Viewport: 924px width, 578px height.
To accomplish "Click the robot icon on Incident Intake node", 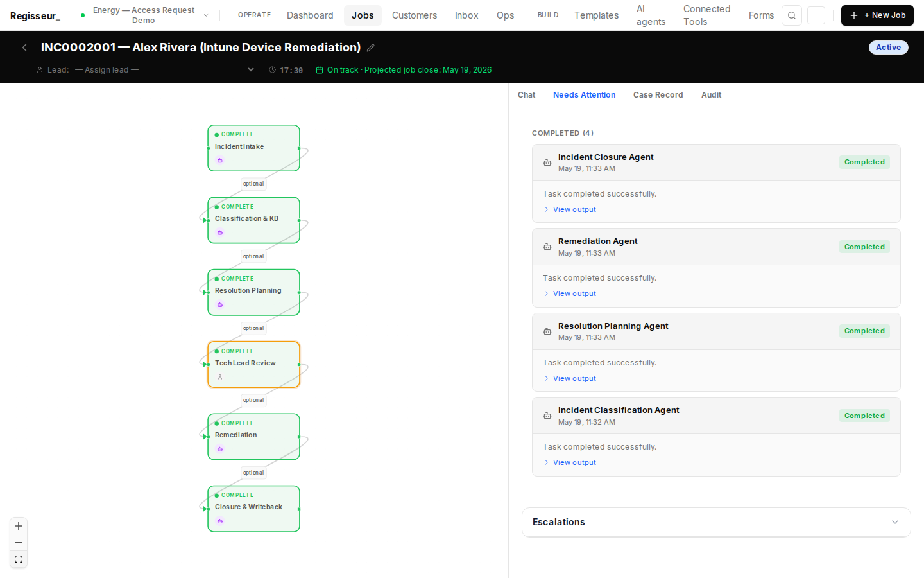I will pos(220,161).
